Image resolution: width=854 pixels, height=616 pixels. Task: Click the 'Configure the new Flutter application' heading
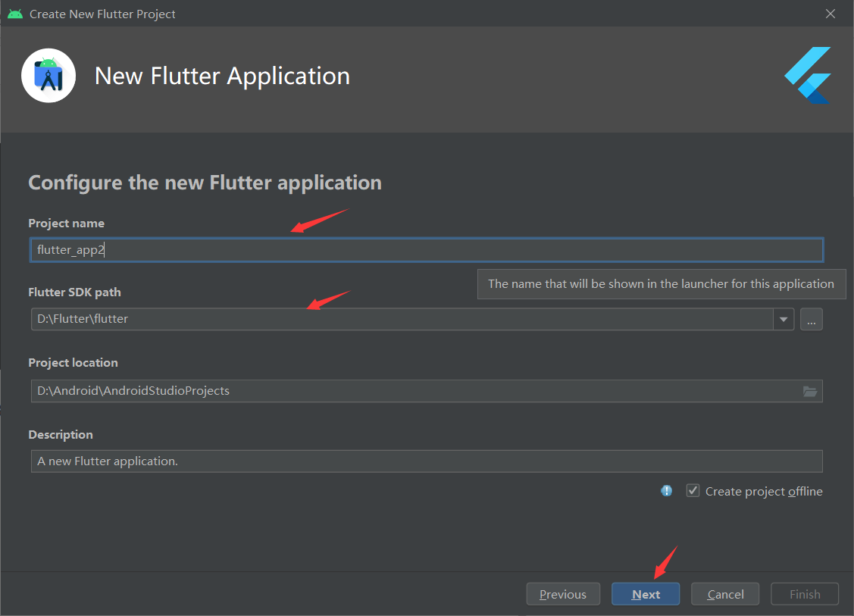[x=205, y=183]
